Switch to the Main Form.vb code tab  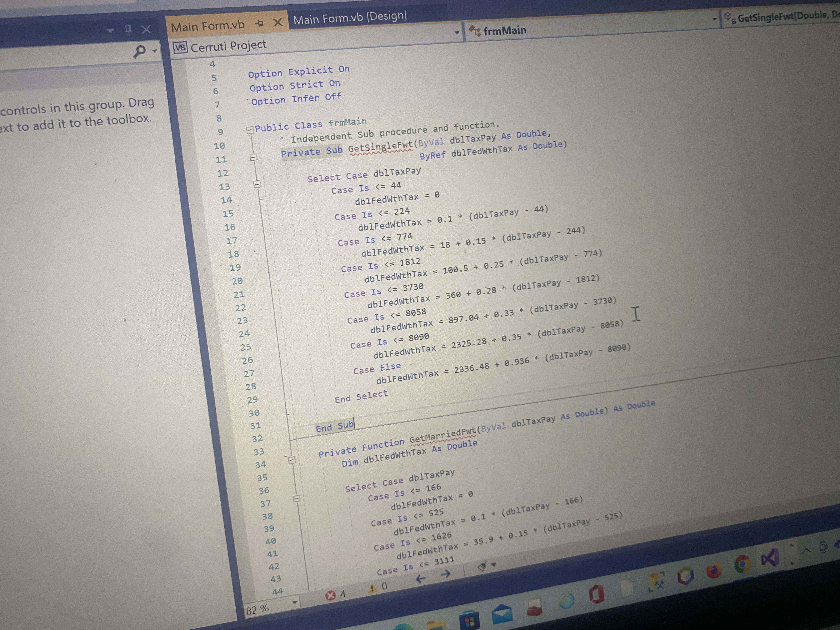[208, 26]
